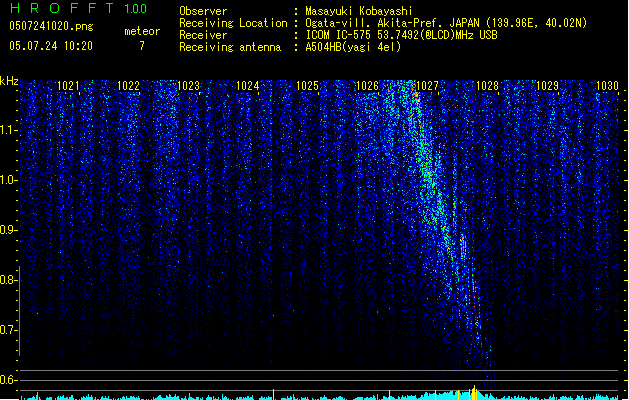This screenshot has height=400, width=629.
Task: Click the 'Receiving Location' label
Action: pos(233,23)
